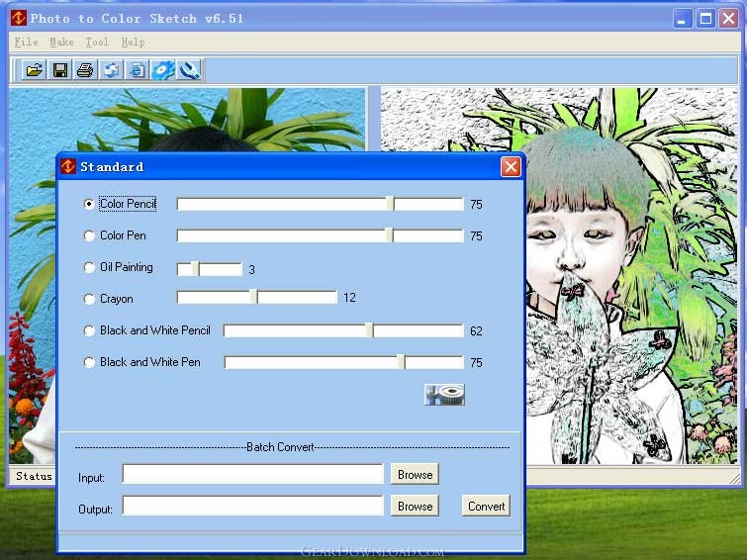Select the Black and White Pencil option
This screenshot has width=747, height=560.
click(90, 331)
